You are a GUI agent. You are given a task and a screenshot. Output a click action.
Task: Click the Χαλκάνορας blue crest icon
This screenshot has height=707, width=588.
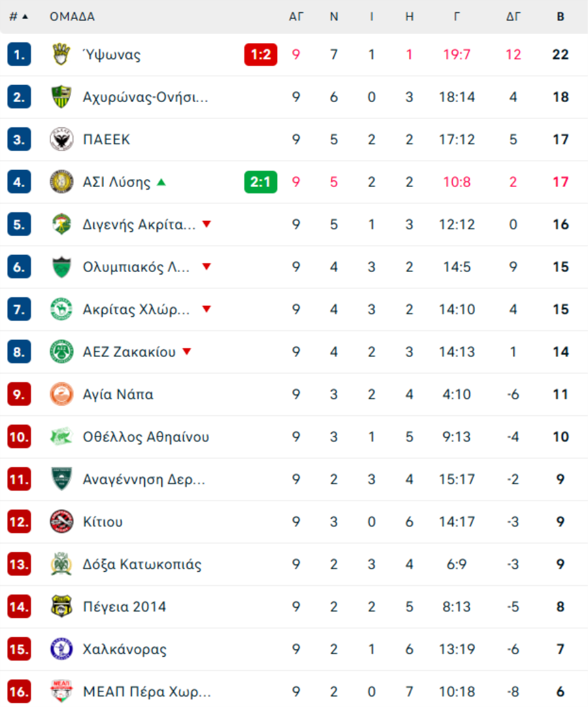(x=61, y=649)
